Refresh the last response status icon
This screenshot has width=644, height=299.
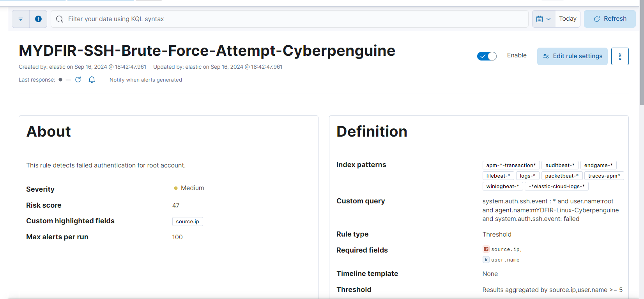(78, 80)
